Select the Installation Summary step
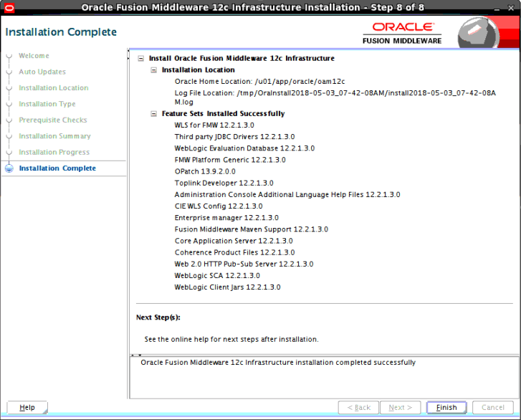521x420 pixels. [x=54, y=136]
